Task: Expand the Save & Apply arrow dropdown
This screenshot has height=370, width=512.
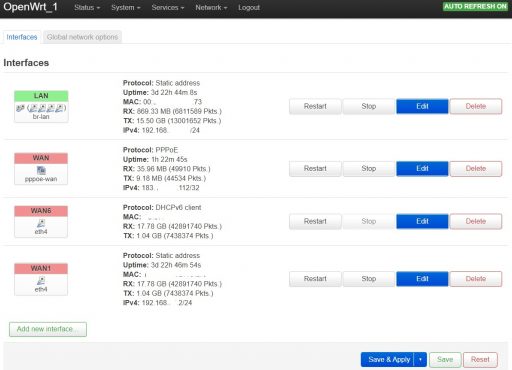Action: (420, 359)
